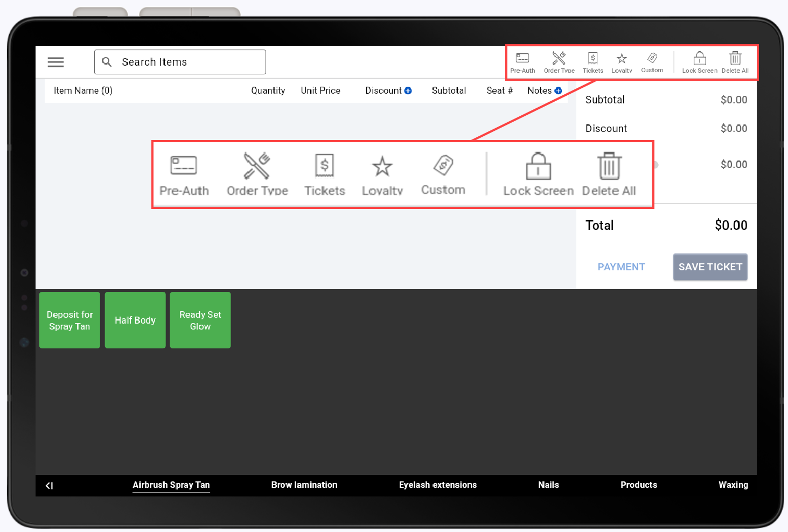Add the Half Body service item
Image resolution: width=788 pixels, height=532 pixels.
pyautogui.click(x=135, y=320)
